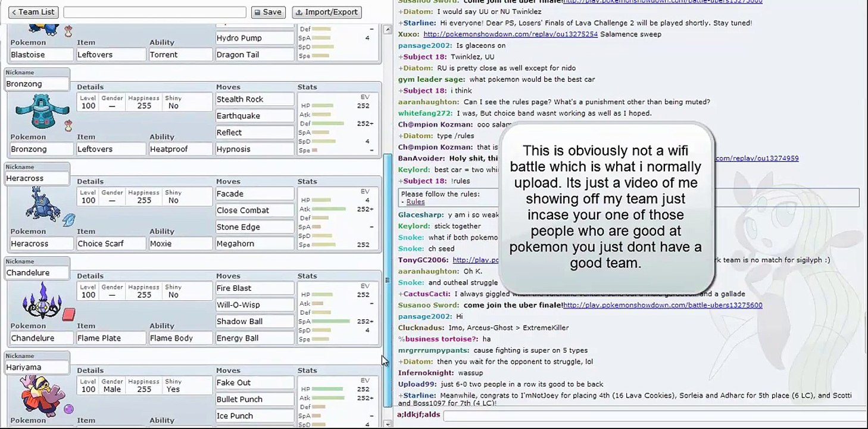The image size is (868, 429).
Task: Edit Heracross's Moxie ability field
Action: [x=180, y=244]
